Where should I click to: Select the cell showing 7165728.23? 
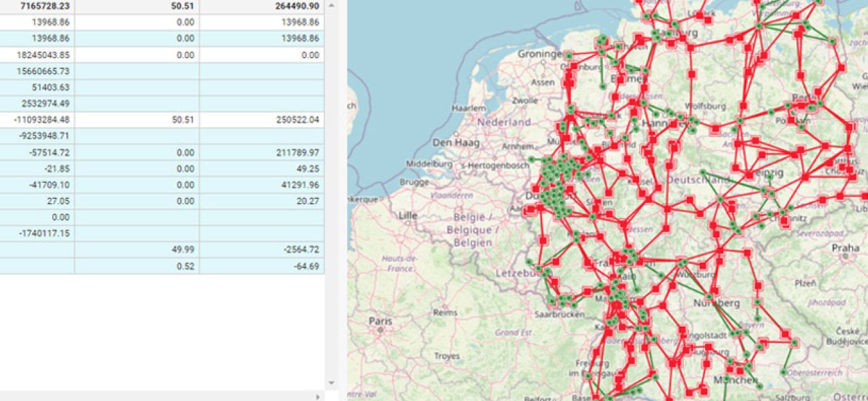[37, 6]
